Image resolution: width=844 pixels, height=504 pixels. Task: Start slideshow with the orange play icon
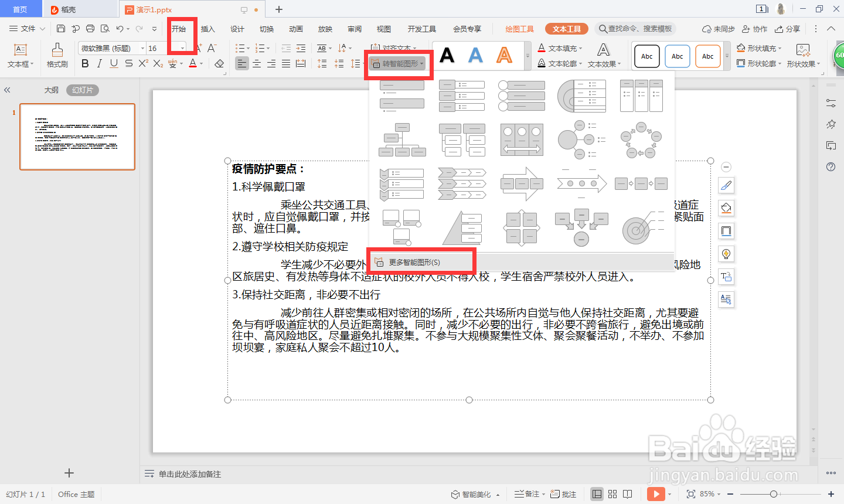coord(656,494)
